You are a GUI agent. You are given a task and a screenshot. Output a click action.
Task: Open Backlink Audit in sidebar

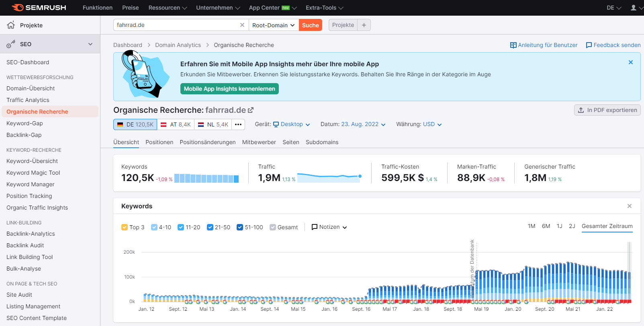point(25,245)
